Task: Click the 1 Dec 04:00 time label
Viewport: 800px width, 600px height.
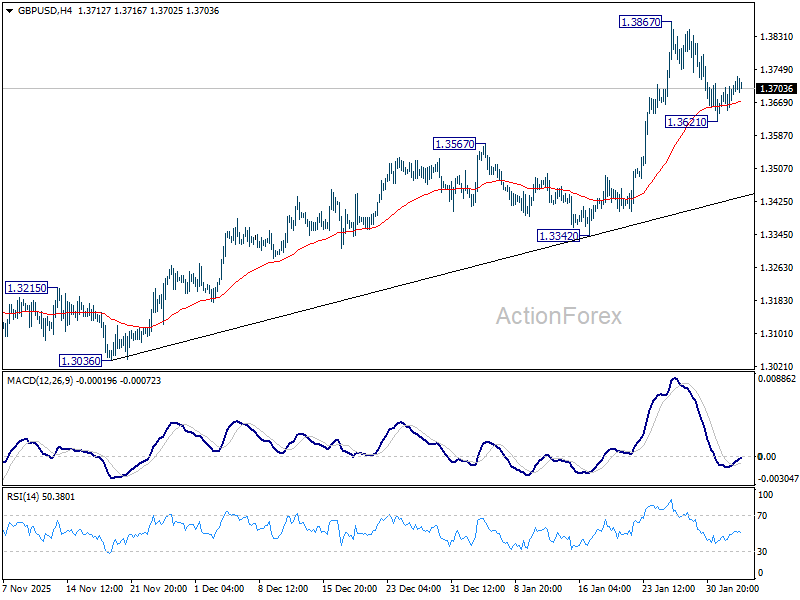Action: point(220,588)
